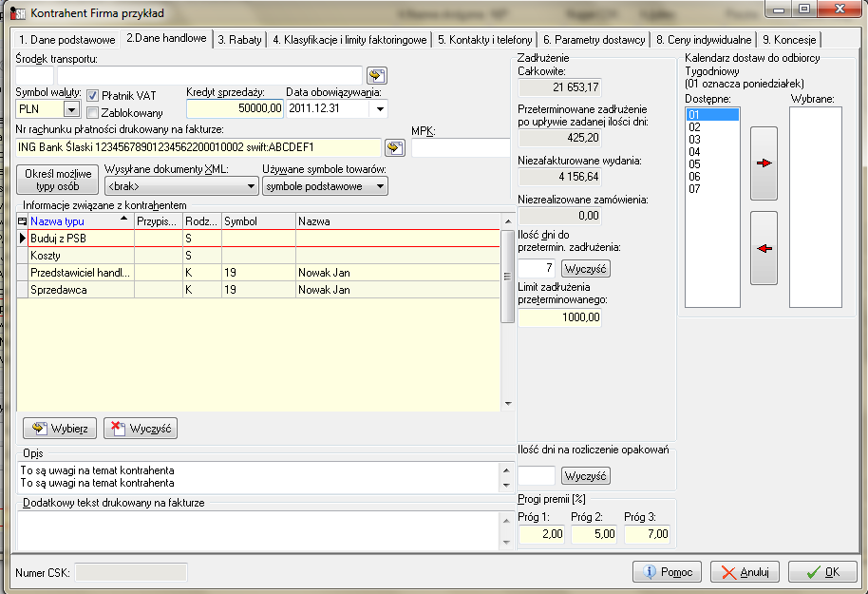Image resolution: width=868 pixels, height=594 pixels.
Task: Click scroll up arrow of Dodatkowy tekst field
Action: tap(506, 520)
